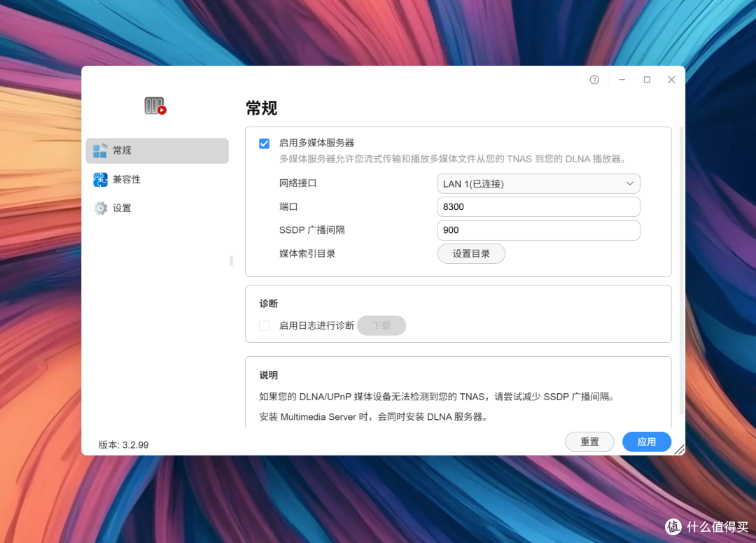Screen dimensions: 756x543
Task: Minimize the multimedia server window
Action: 622,80
